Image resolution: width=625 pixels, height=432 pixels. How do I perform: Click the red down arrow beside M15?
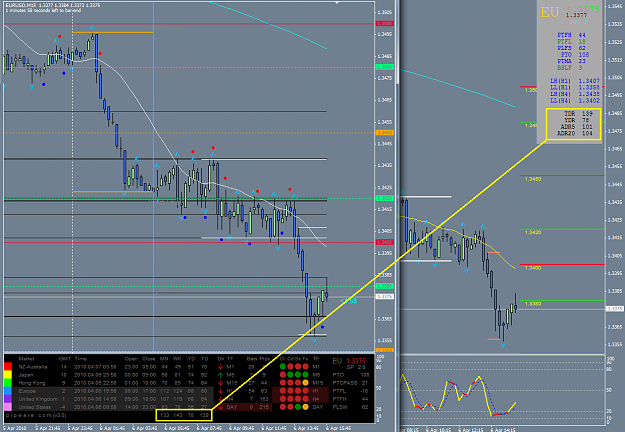(x=220, y=383)
